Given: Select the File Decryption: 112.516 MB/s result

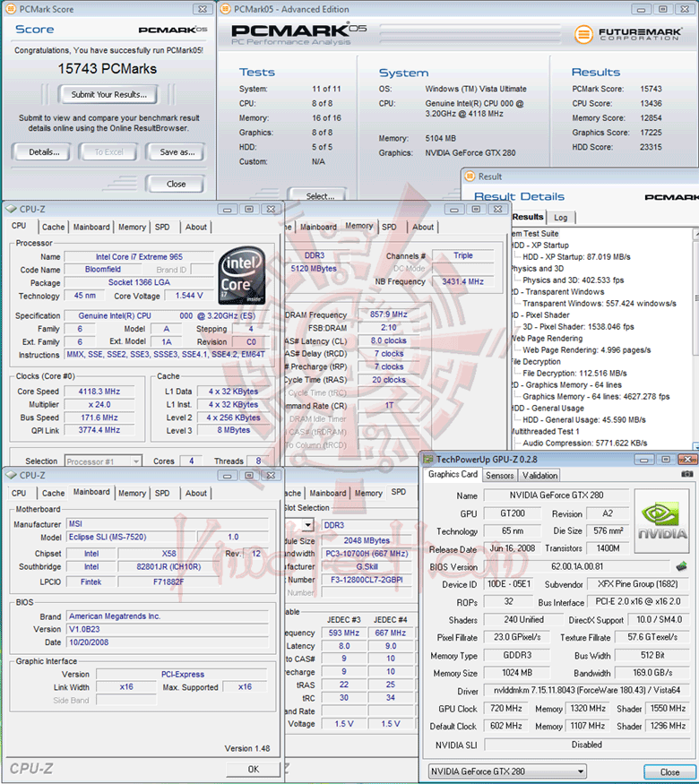Looking at the screenshot, I should tap(574, 373).
